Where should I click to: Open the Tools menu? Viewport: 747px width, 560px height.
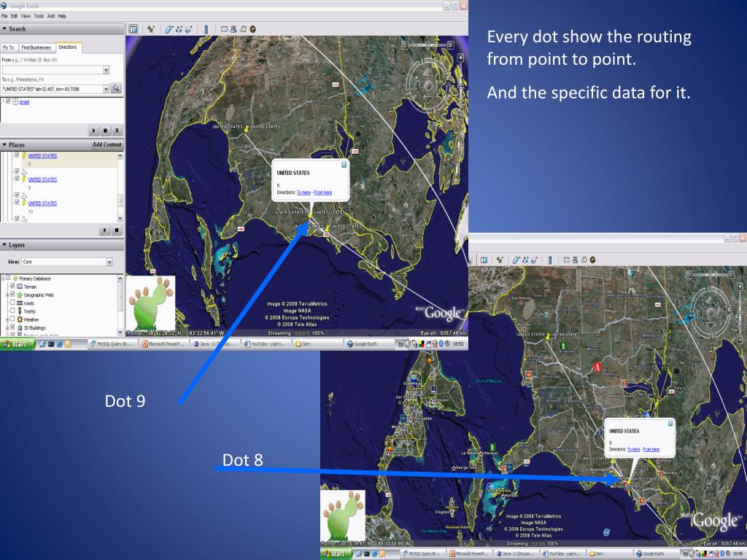pyautogui.click(x=39, y=16)
